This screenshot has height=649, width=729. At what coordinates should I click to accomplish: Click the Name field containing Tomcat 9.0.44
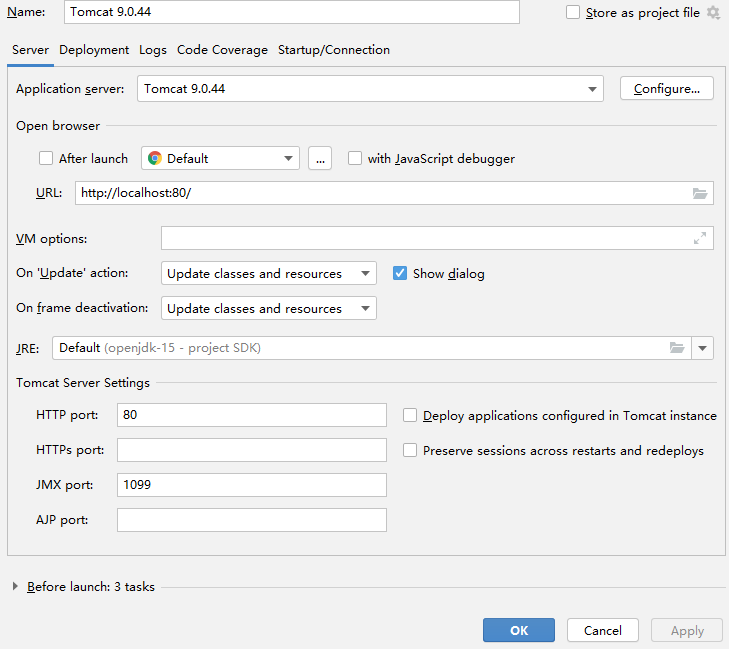tap(292, 12)
